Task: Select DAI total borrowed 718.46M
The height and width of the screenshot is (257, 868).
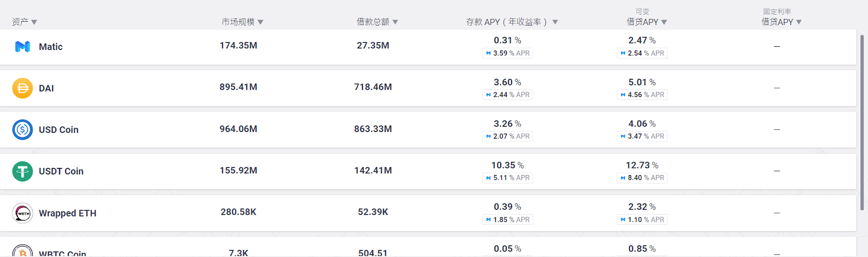Action: click(373, 87)
